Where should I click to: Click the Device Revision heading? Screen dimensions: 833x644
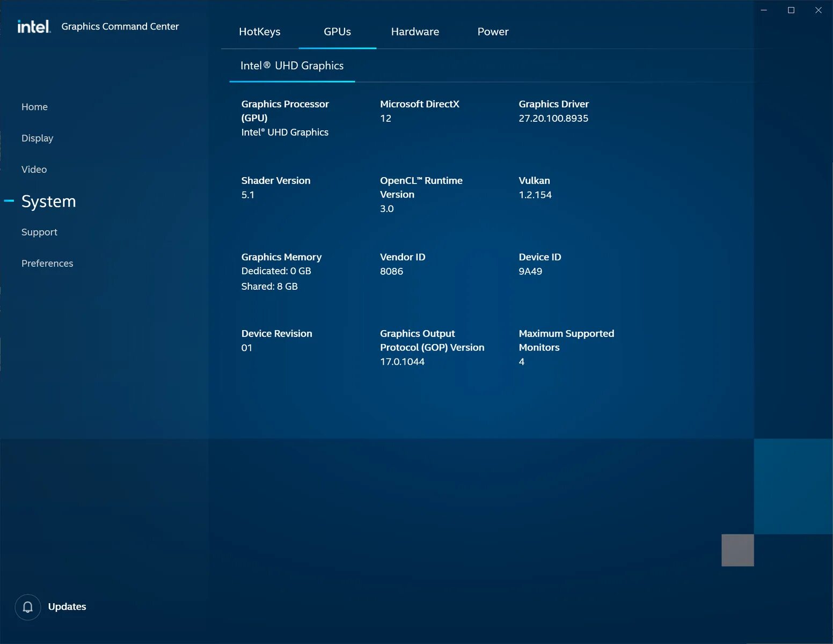click(x=276, y=334)
